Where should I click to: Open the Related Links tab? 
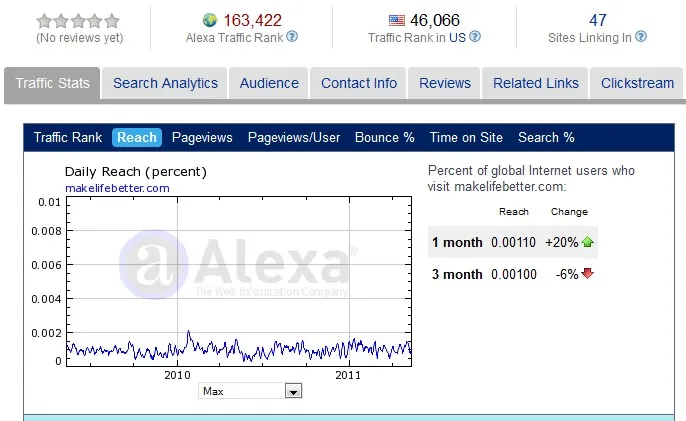tap(536, 83)
